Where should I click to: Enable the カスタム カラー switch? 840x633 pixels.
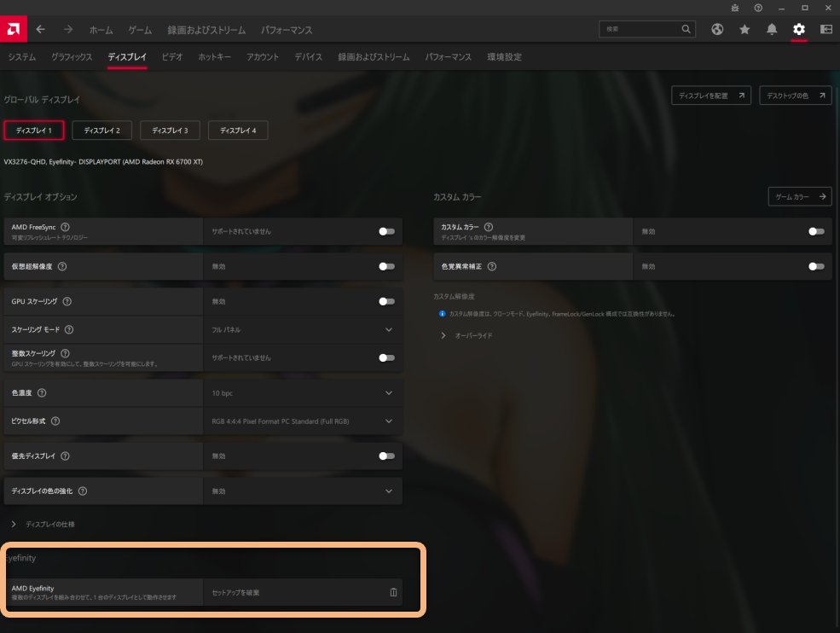pos(815,230)
